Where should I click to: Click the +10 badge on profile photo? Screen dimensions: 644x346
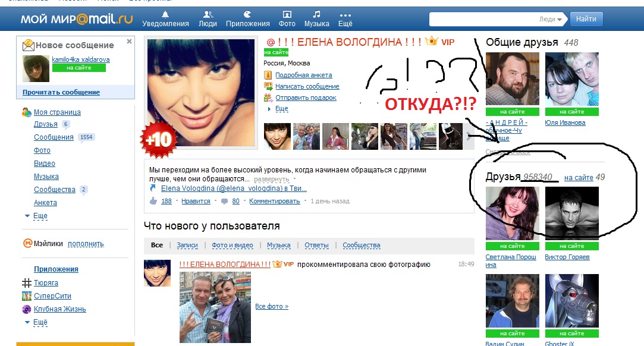coord(159,140)
